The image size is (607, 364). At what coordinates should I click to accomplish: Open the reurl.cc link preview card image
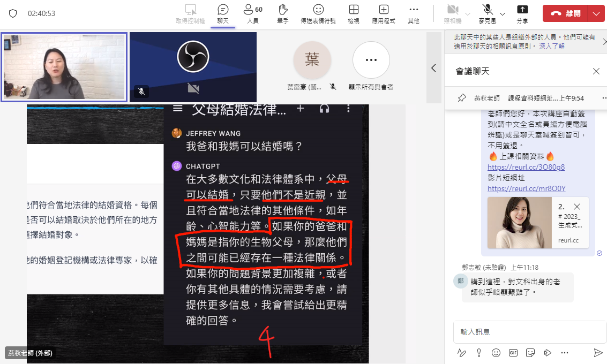click(x=520, y=223)
